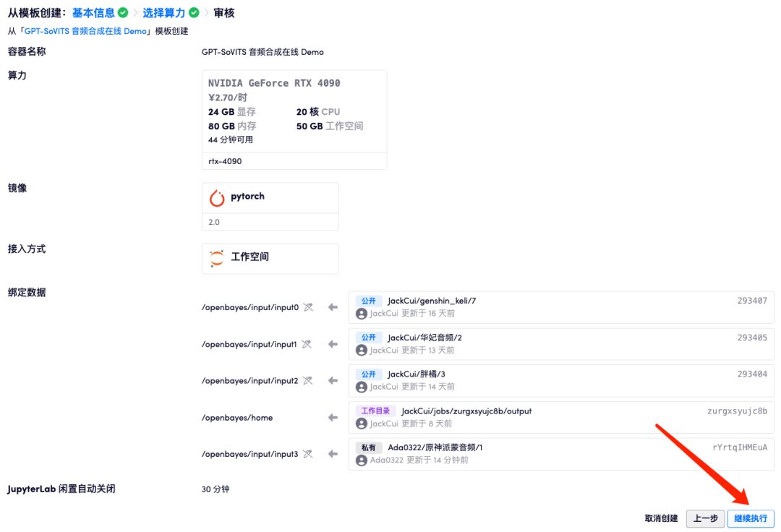Click the 公开 tag on 胖橘 row
The height and width of the screenshot is (532, 781).
coord(369,374)
